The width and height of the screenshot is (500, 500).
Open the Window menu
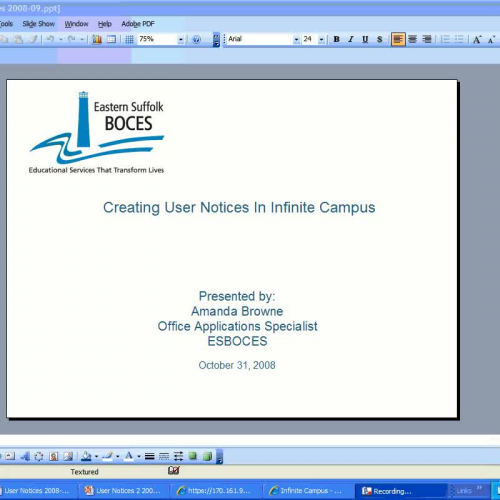click(x=76, y=24)
